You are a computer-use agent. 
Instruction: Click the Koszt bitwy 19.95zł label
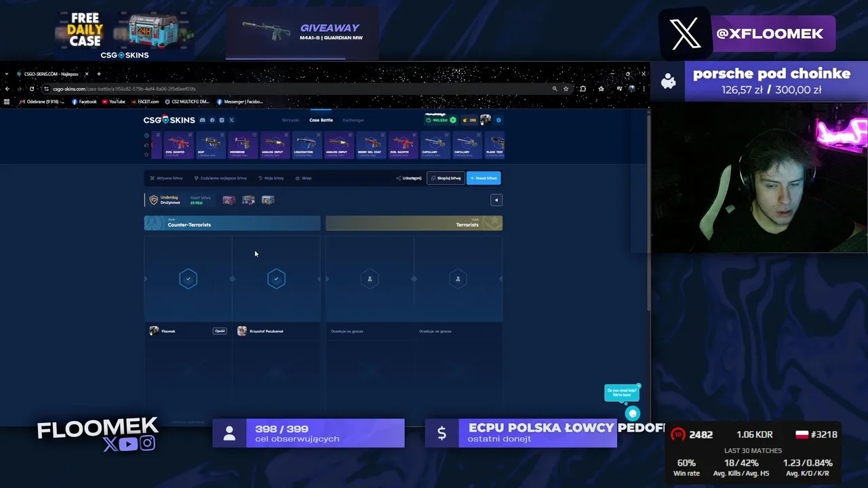(x=201, y=200)
